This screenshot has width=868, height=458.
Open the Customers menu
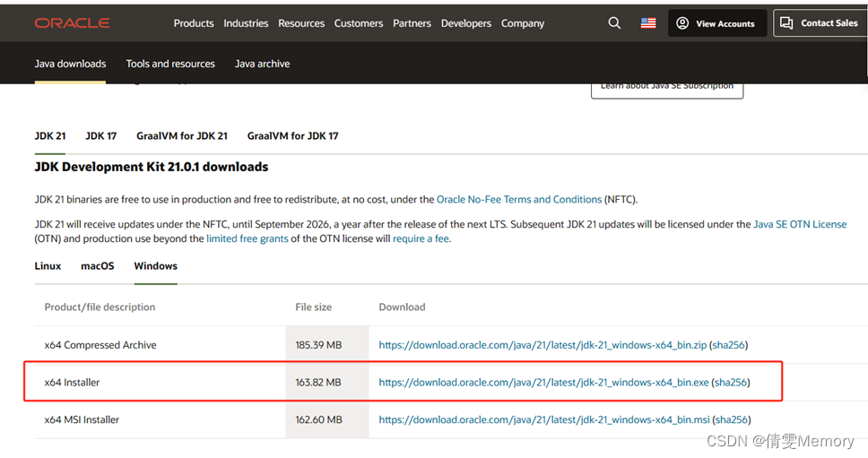[358, 23]
